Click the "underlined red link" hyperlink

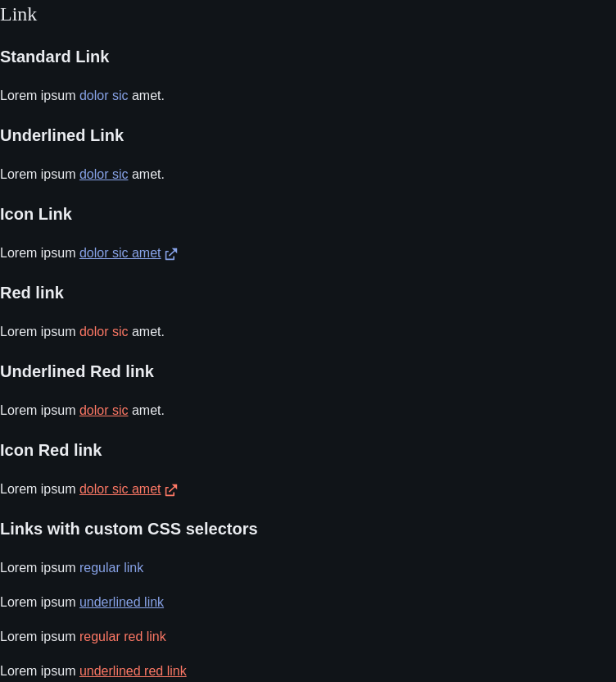click(x=133, y=671)
